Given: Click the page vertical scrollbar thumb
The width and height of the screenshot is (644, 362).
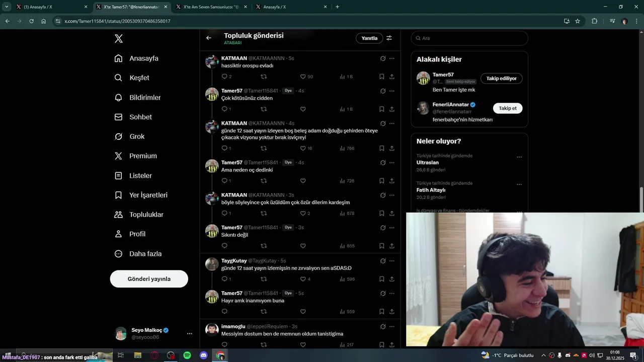Looking at the screenshot, I should [641, 200].
